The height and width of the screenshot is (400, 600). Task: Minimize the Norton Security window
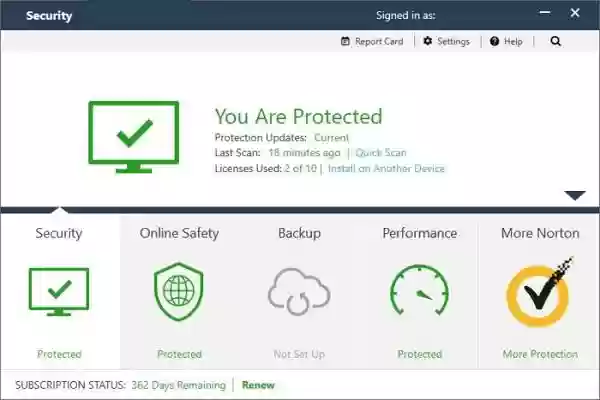click(545, 13)
